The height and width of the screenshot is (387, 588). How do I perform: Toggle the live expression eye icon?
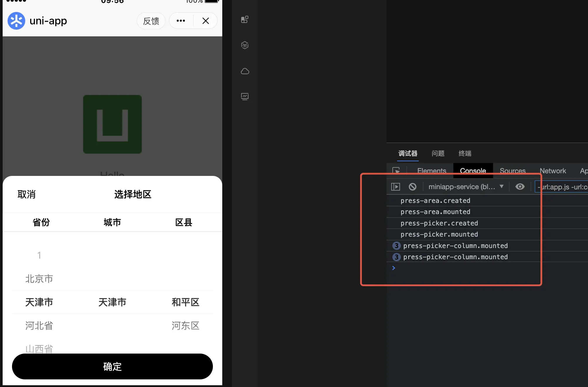[x=520, y=187]
